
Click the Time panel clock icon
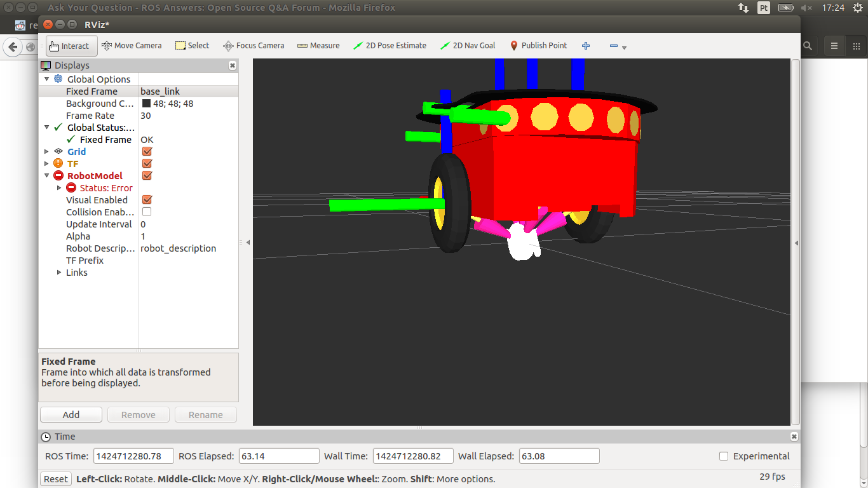[46, 437]
